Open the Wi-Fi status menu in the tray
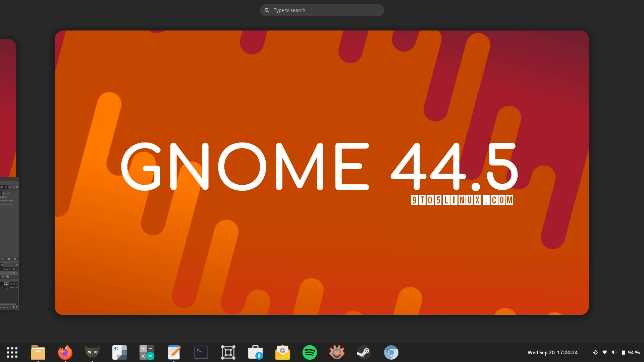 tap(605, 352)
